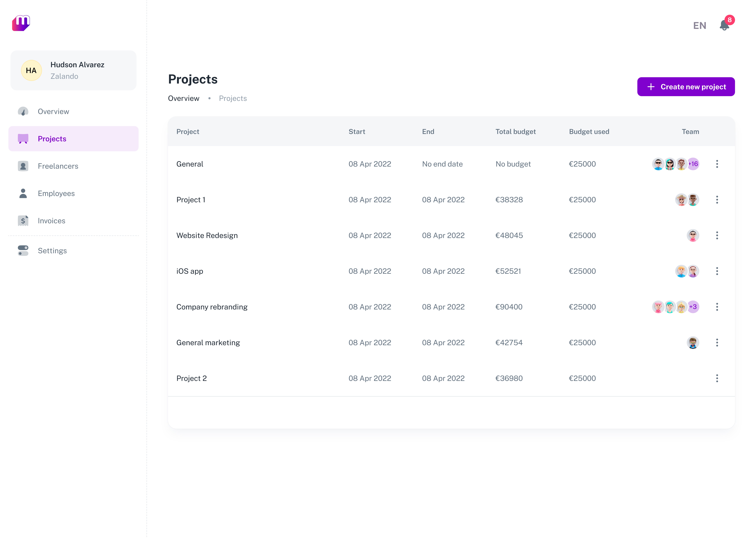Click the +3 team badge on Company rebranding
Screen dimensions: 756x538
pyautogui.click(x=693, y=307)
